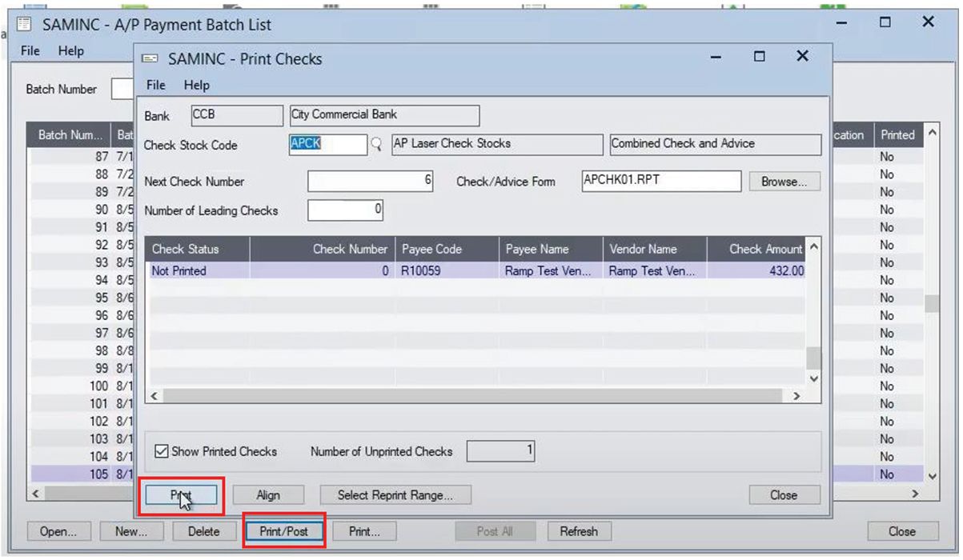Click Browse button for Check/Advice Form

[x=784, y=182]
